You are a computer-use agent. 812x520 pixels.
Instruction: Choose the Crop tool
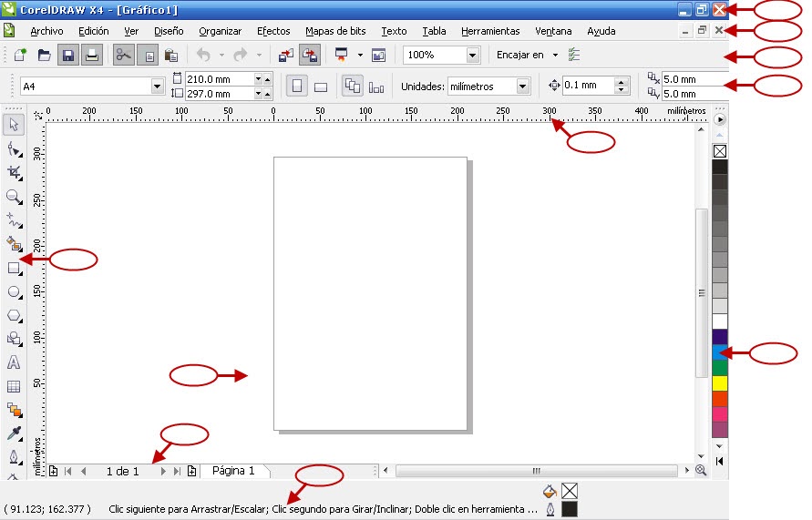tap(14, 173)
